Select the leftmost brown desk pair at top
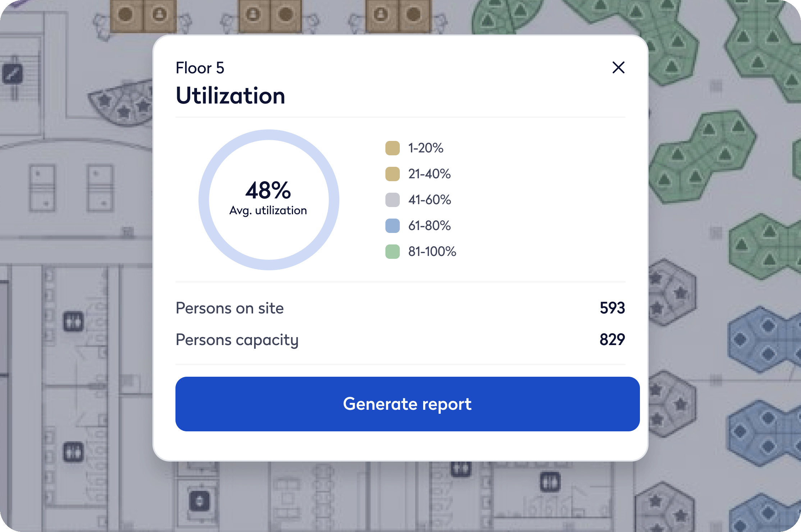This screenshot has width=801, height=532. pyautogui.click(x=143, y=15)
